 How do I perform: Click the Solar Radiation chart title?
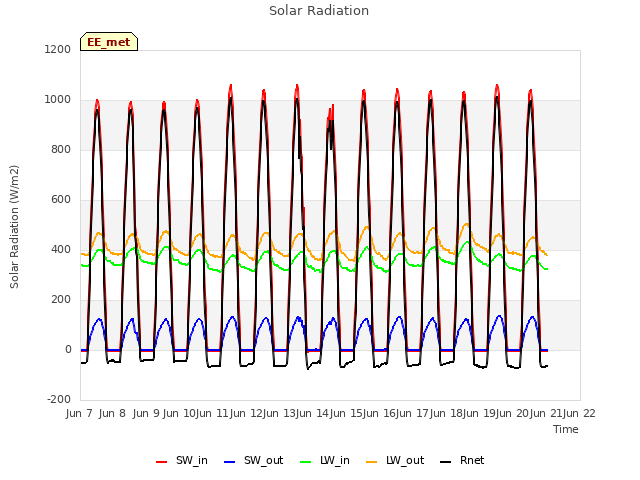[x=319, y=11]
